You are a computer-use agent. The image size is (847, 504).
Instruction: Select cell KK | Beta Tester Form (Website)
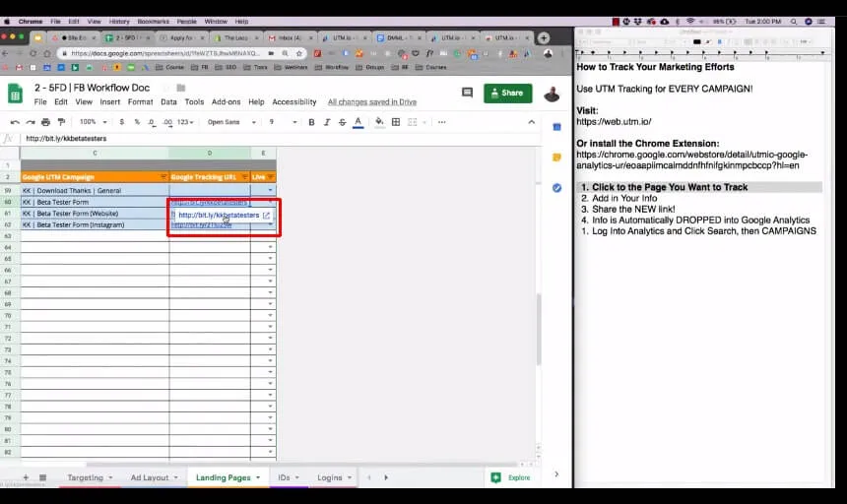[x=95, y=214]
